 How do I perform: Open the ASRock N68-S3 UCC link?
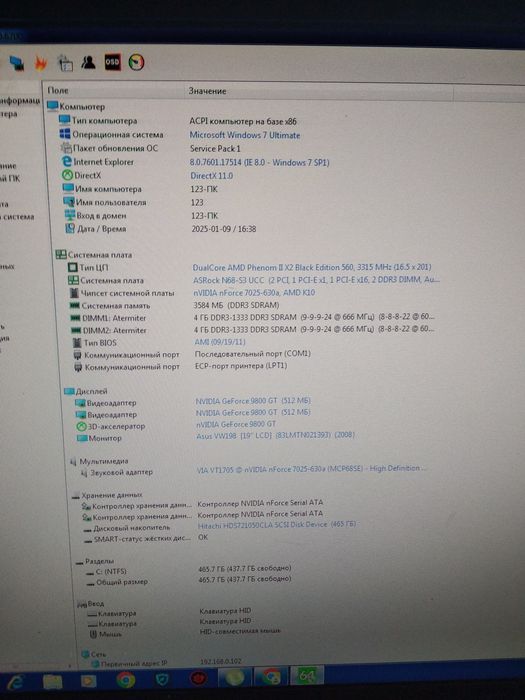point(316,280)
